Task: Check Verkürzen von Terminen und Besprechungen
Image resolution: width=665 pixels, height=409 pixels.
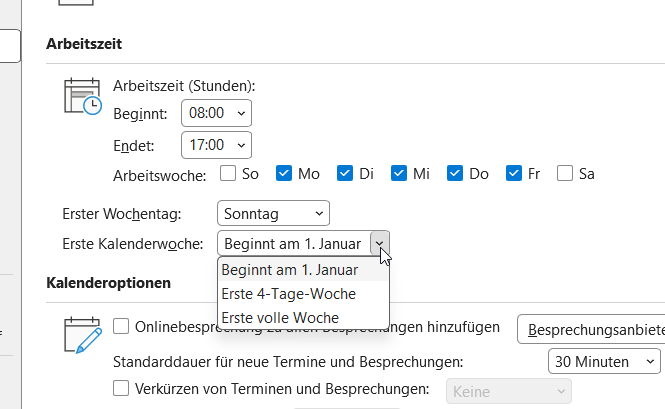Action: [121, 388]
